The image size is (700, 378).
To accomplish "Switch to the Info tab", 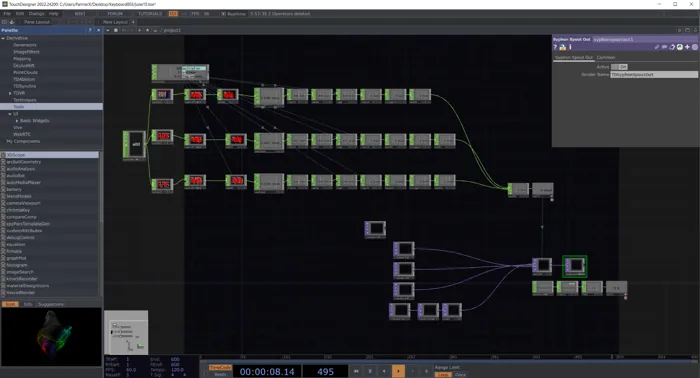I will 28,304.
